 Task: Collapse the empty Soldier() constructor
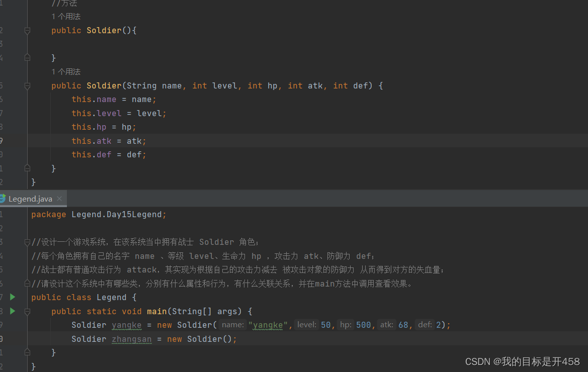coord(28,31)
